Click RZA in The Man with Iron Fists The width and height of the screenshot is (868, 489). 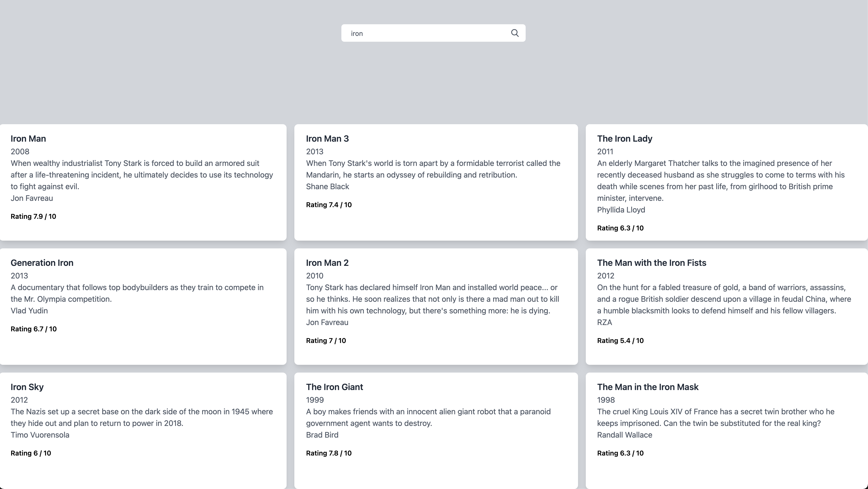coord(604,322)
